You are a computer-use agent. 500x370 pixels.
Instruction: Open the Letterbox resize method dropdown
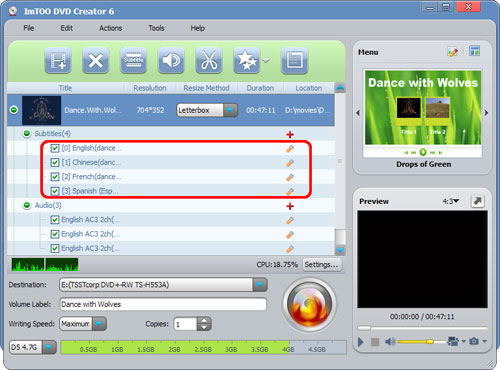pos(230,110)
